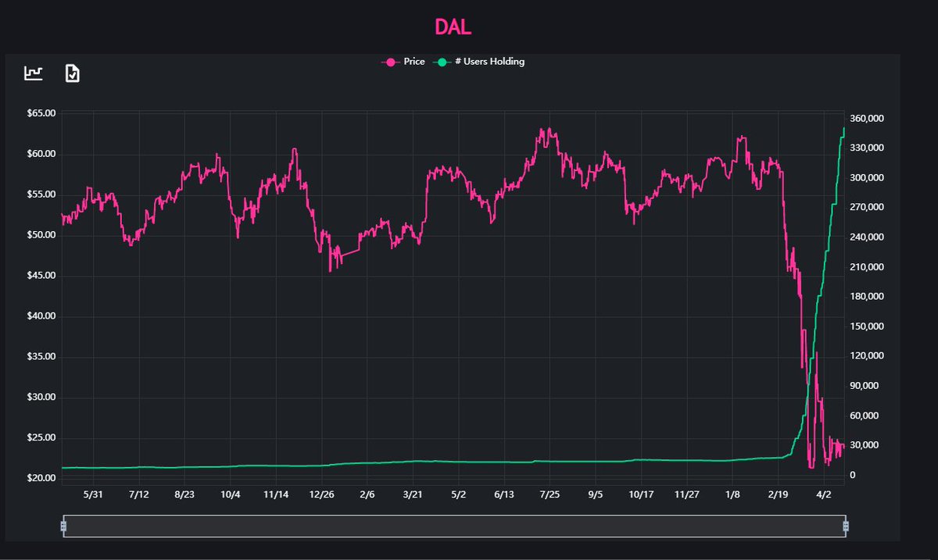Click the 90,000 users axis label
Image resolution: width=938 pixels, height=560 pixels.
tap(865, 386)
